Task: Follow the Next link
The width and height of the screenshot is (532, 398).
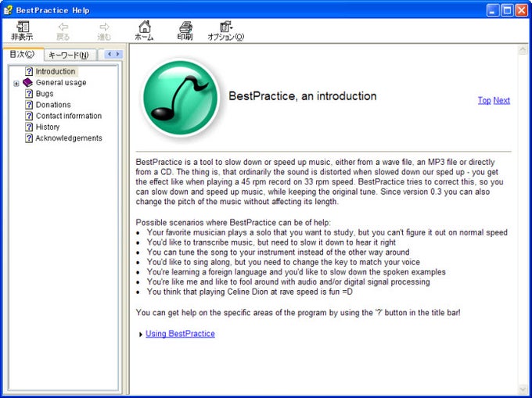Action: coord(501,100)
